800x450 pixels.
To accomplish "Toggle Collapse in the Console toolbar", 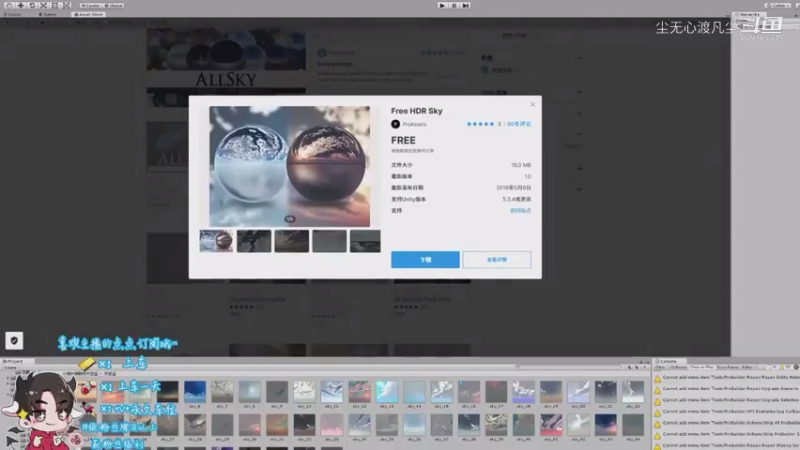I will click(678, 367).
